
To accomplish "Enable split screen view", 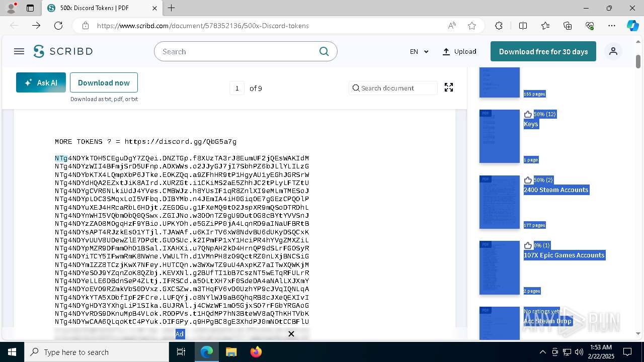I will point(523,26).
